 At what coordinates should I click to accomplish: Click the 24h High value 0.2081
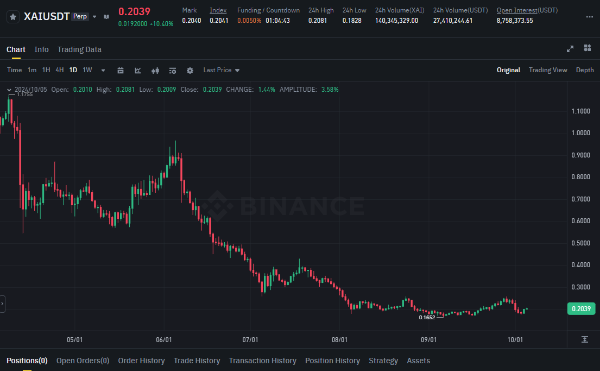[x=317, y=21]
